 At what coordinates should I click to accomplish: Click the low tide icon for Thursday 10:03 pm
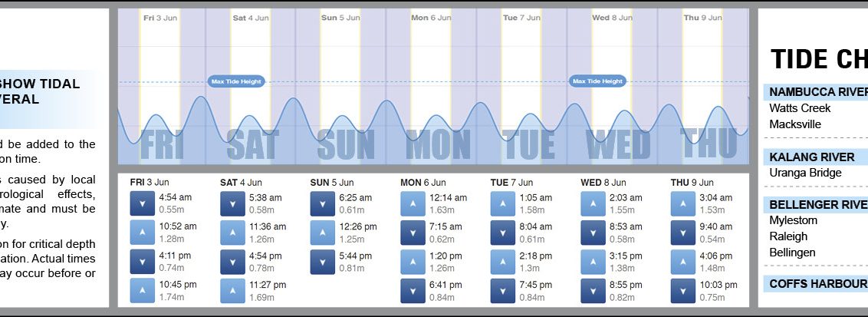(x=682, y=290)
